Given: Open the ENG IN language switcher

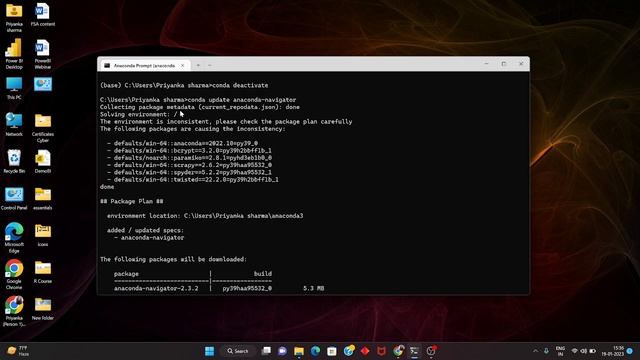Looking at the screenshot, I should [x=560, y=351].
